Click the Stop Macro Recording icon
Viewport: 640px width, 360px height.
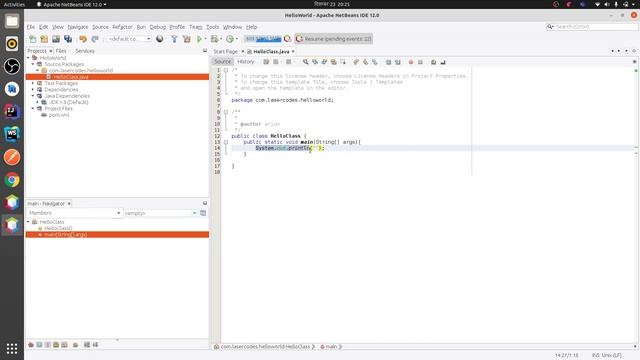[x=420, y=62]
